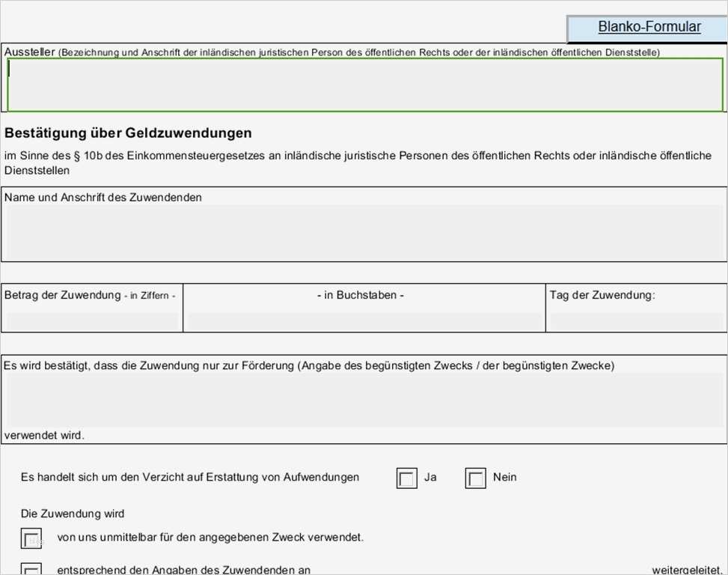
Task: Click inside the Aussteller text area
Action: [359, 82]
